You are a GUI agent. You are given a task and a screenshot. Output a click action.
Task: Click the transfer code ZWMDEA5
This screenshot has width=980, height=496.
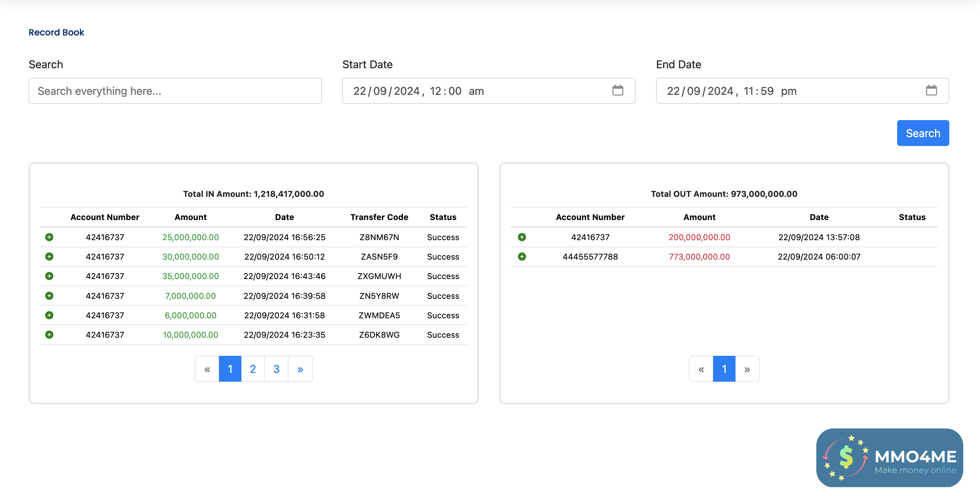pyautogui.click(x=379, y=315)
